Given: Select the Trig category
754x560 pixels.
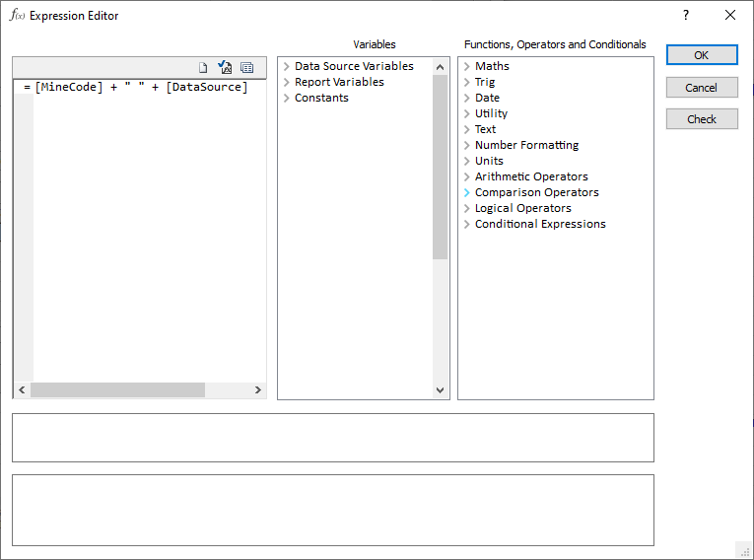Looking at the screenshot, I should tap(485, 82).
